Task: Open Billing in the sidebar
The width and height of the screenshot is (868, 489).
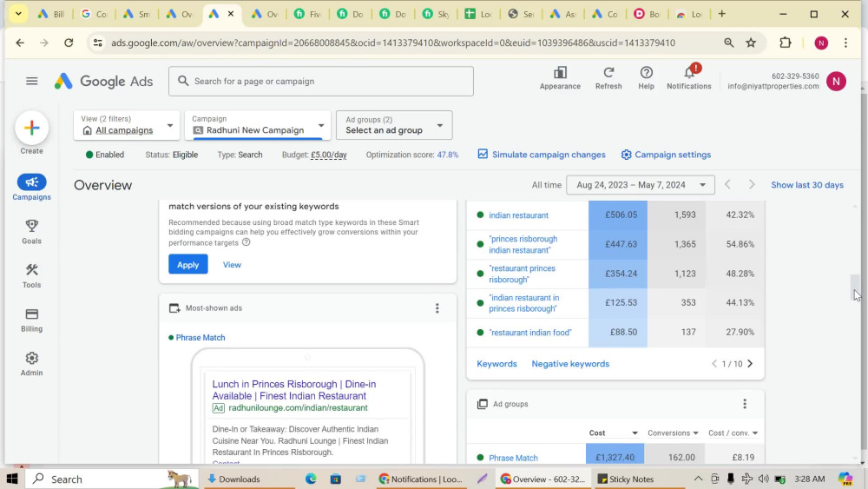Action: tap(31, 320)
